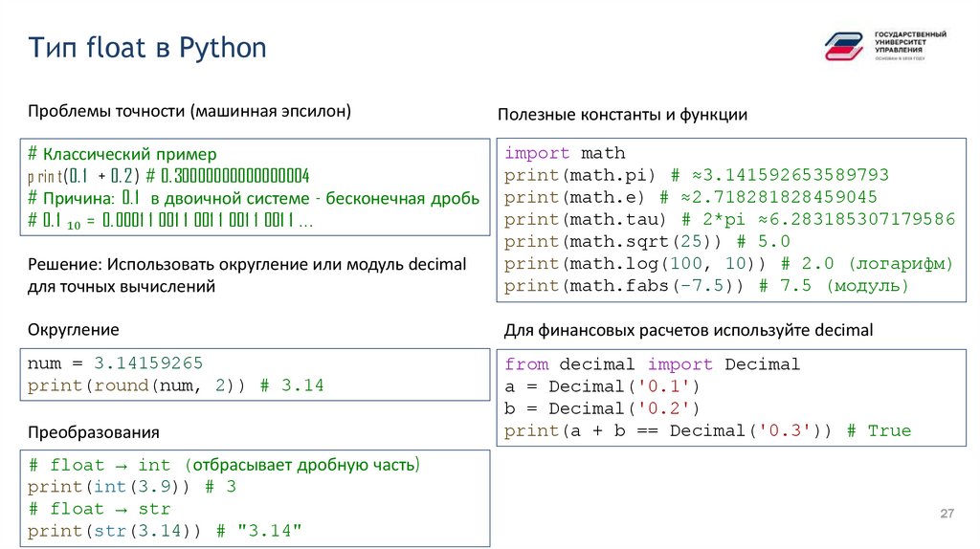
Task: Click the heading 'Полезные константы и функции'
Action: click(x=622, y=115)
